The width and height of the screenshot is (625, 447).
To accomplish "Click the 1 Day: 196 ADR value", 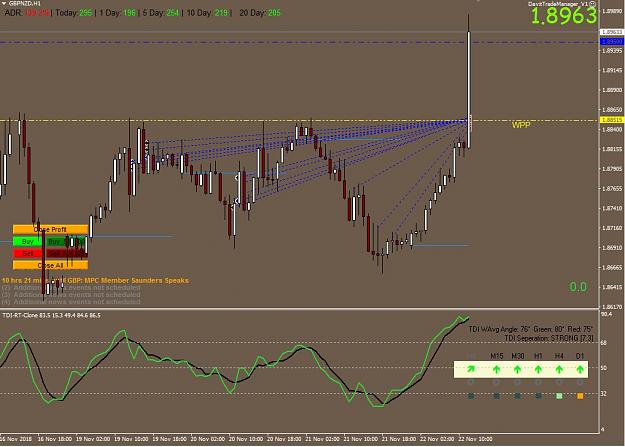I will (118, 13).
